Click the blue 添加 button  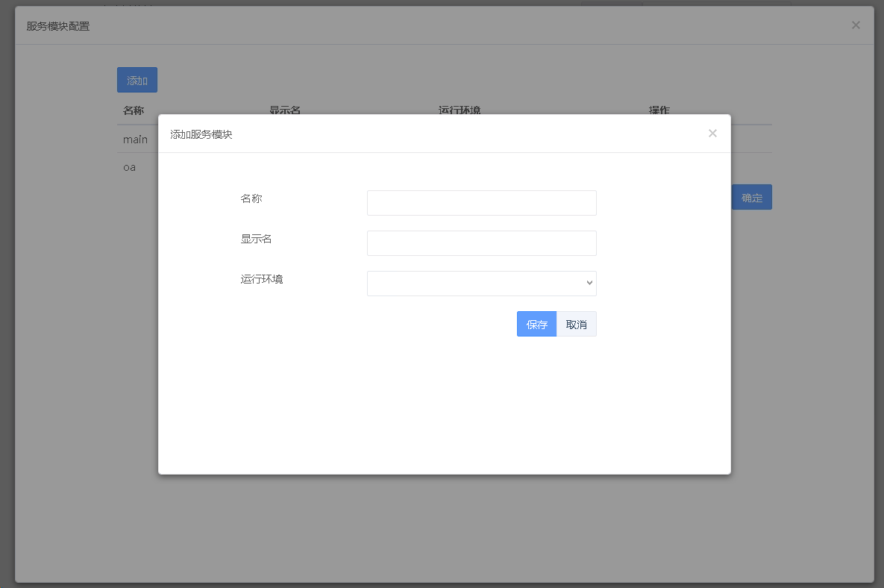coord(137,81)
